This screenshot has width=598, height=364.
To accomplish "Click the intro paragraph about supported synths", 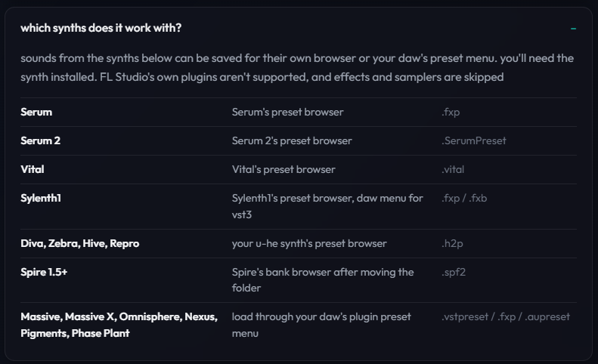I will 297,67.
